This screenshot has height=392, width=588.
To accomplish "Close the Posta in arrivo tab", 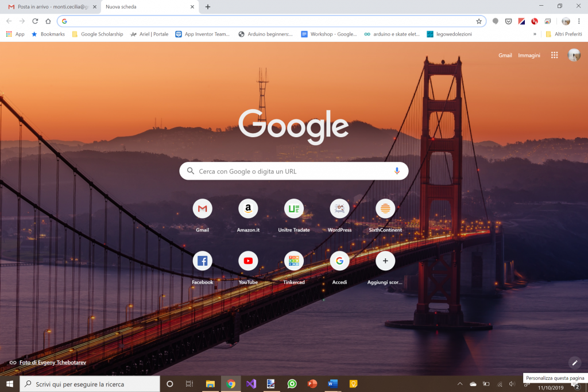I will (95, 7).
